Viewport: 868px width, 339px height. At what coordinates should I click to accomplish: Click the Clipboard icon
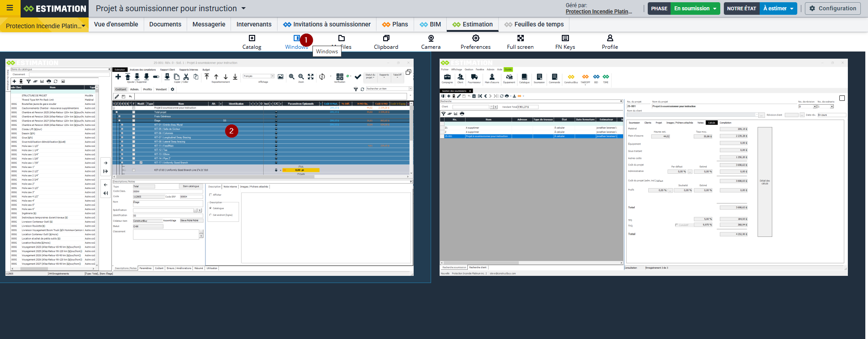tap(386, 42)
